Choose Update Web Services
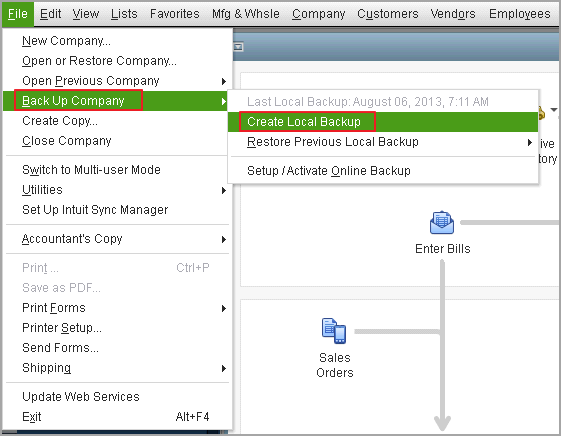The image size is (561, 436). tap(117, 397)
